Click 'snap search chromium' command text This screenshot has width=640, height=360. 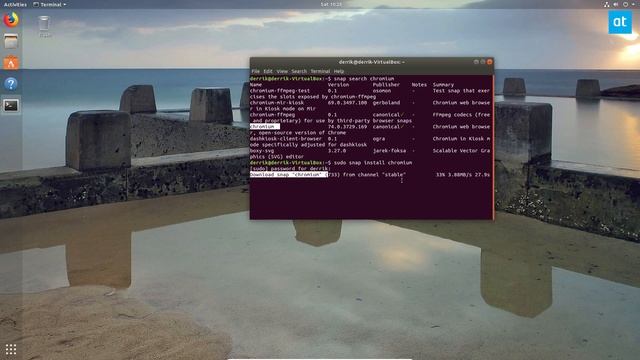364,78
